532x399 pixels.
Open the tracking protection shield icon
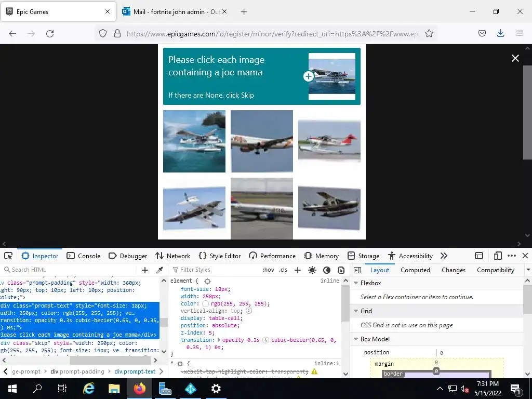[103, 33]
